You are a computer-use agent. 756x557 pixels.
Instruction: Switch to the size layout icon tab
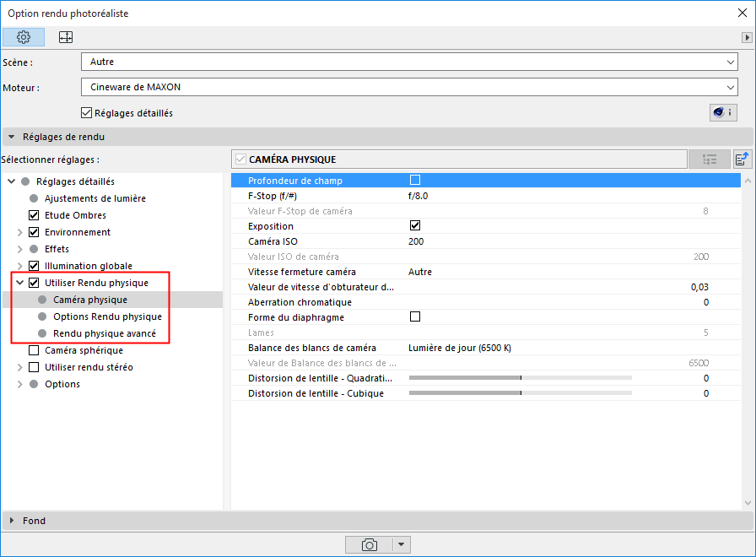point(66,37)
